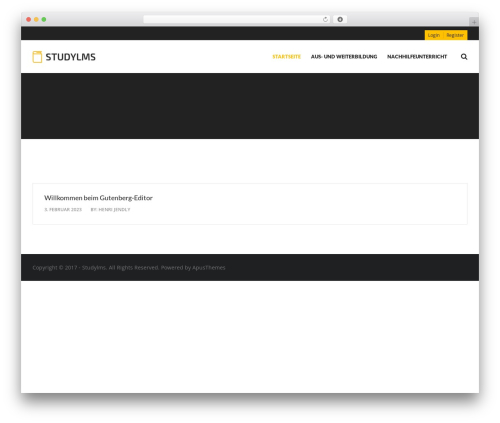This screenshot has width=500, height=423.
Task: Open post Willkommen beim Gutenberg-Editor
Action: (98, 198)
